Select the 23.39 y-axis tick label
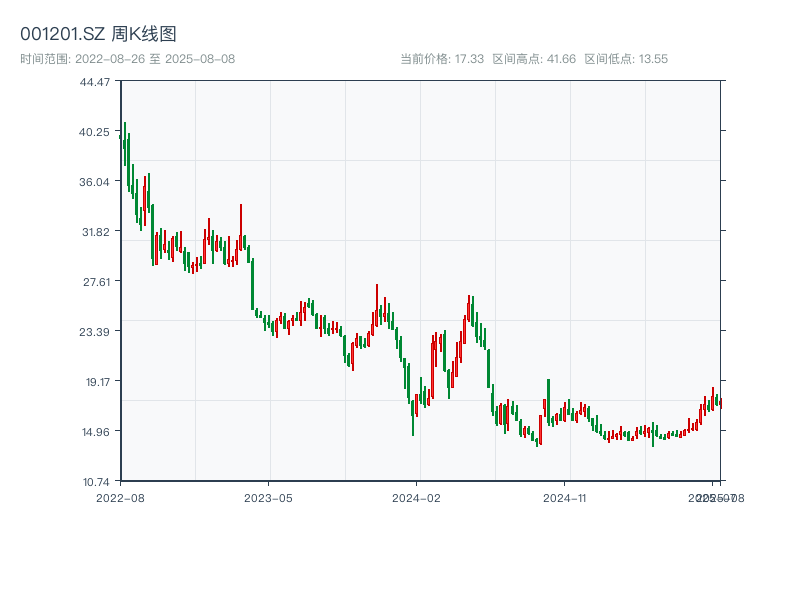800x600 pixels. click(x=97, y=331)
